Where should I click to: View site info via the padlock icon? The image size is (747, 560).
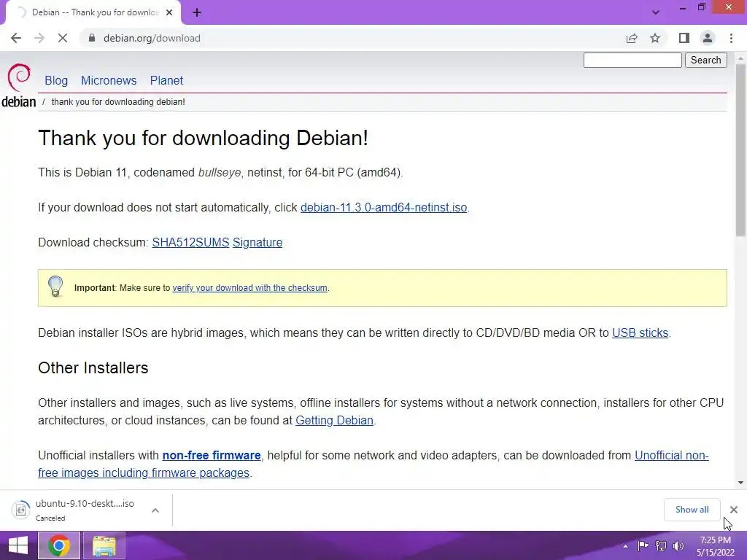[92, 38]
